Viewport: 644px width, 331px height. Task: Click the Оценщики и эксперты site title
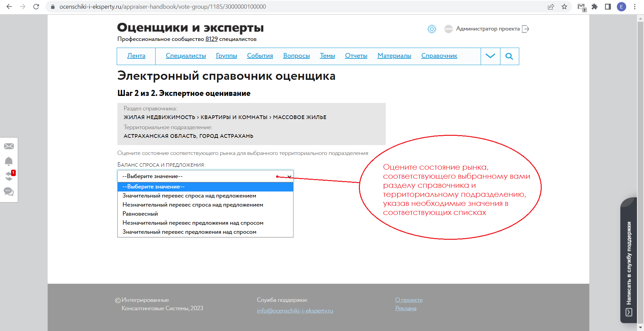click(x=191, y=27)
